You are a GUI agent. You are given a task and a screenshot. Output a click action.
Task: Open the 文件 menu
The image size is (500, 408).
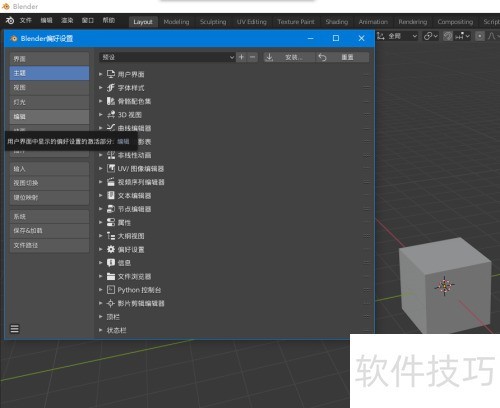tap(25, 21)
